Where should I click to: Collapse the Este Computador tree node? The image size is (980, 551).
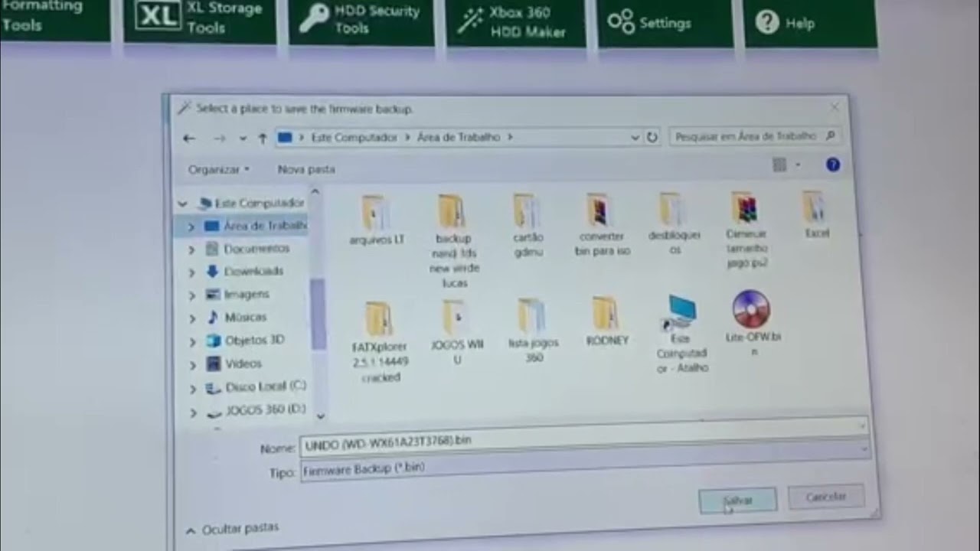(x=182, y=204)
